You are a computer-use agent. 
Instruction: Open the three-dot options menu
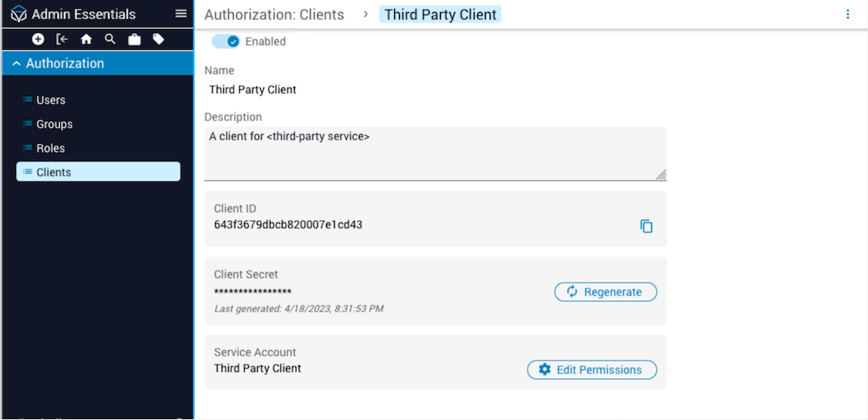[x=848, y=14]
